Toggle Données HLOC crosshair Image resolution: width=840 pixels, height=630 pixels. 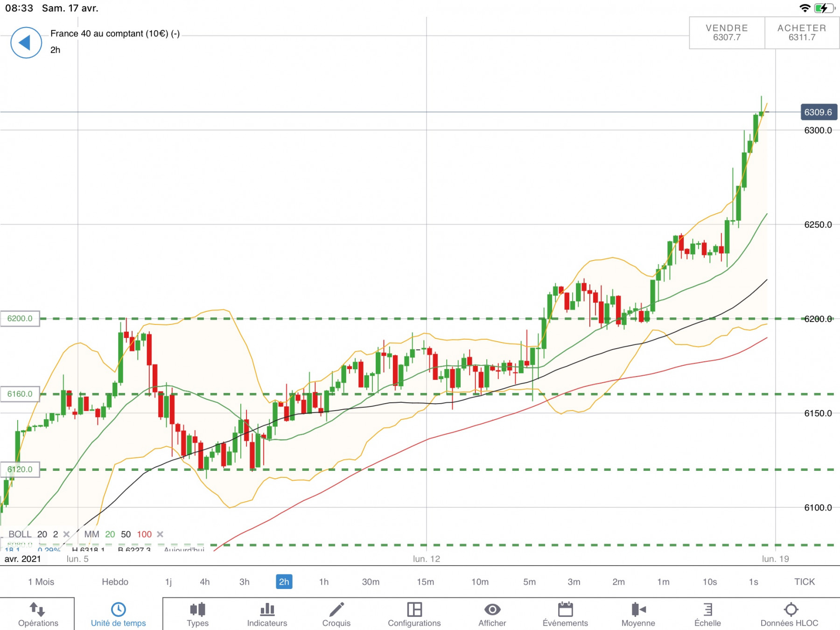tap(791, 609)
